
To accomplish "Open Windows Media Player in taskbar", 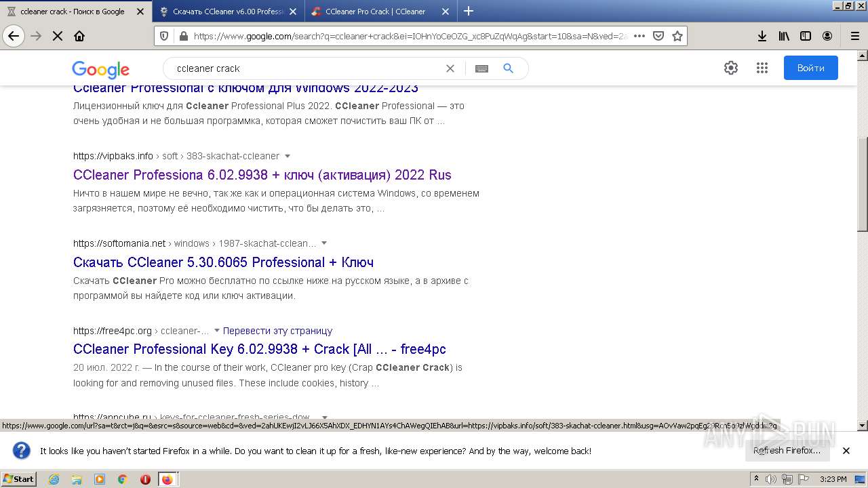I will point(100,479).
